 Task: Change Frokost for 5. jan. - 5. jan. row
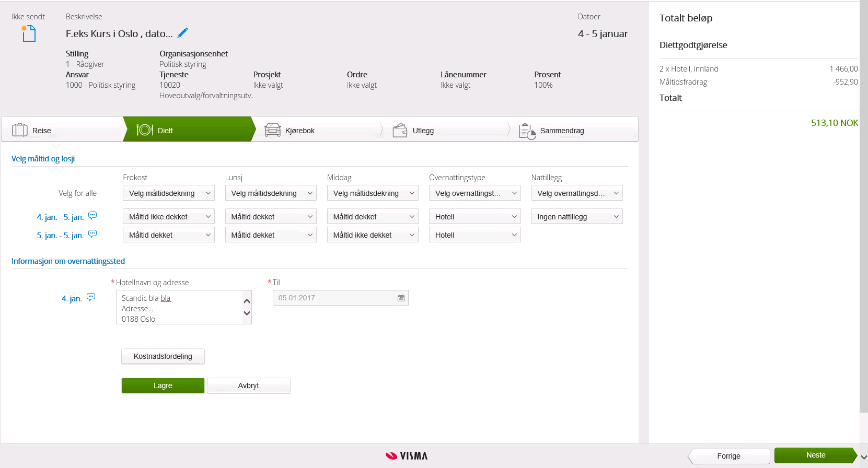click(x=169, y=235)
